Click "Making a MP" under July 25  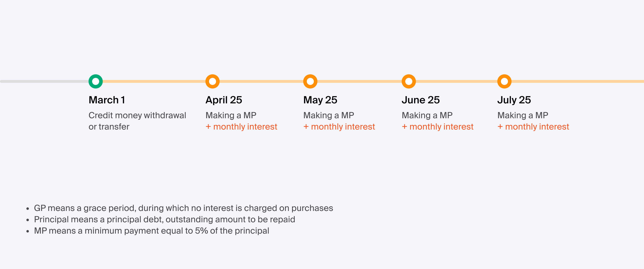tap(523, 115)
